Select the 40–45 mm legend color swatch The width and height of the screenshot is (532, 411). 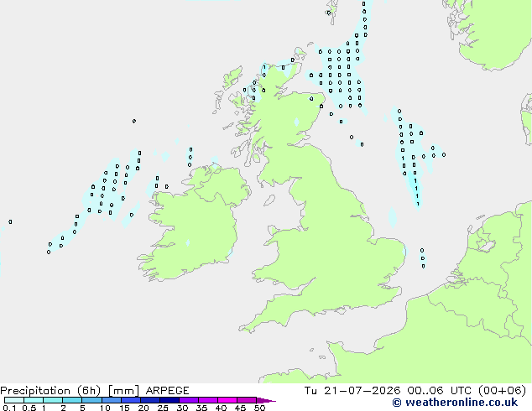coord(227,400)
